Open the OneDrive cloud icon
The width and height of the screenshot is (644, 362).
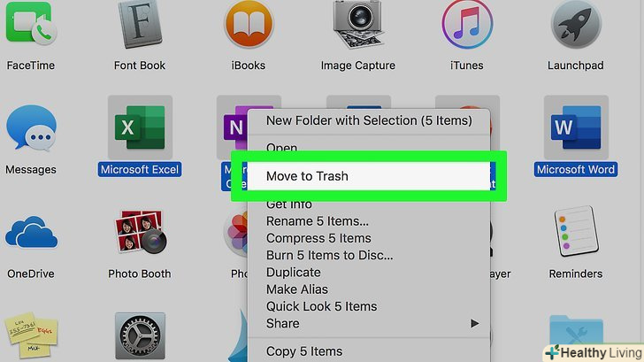click(30, 235)
